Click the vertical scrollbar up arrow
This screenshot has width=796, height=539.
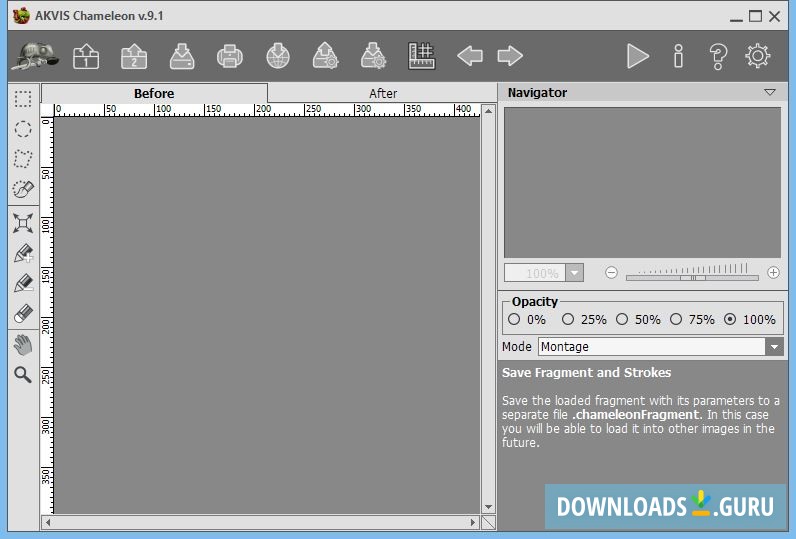click(488, 111)
